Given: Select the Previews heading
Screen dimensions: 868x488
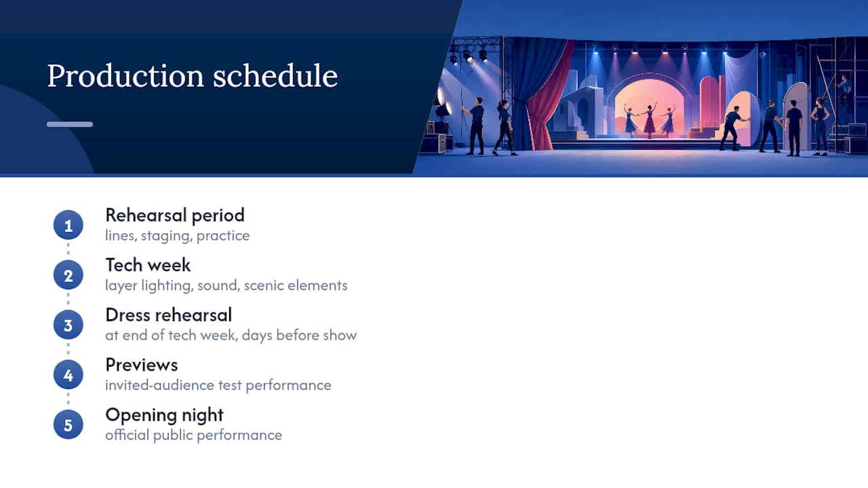Looking at the screenshot, I should tap(141, 365).
